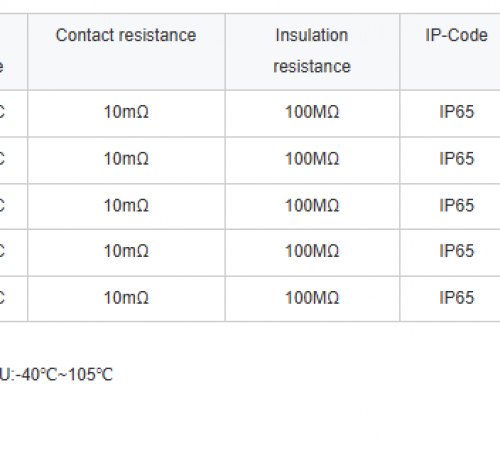This screenshot has width=500, height=450.
Task: Click 10mΩ in the last data row
Action: (126, 298)
